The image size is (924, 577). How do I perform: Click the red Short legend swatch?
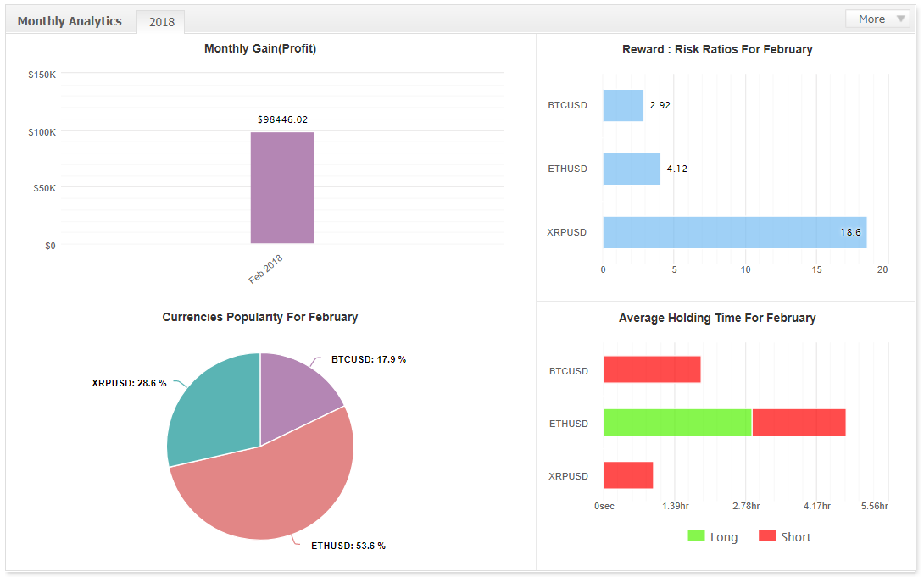766,535
